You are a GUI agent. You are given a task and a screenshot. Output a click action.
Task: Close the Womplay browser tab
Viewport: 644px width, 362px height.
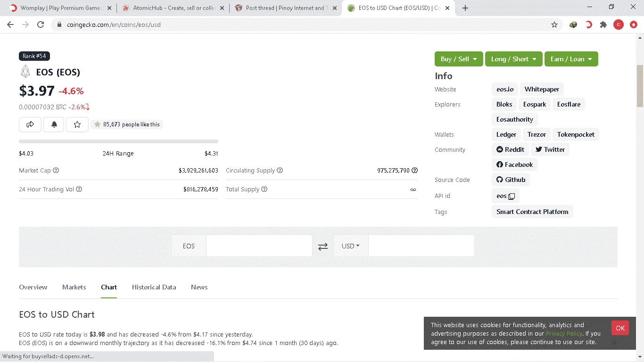pyautogui.click(x=109, y=8)
